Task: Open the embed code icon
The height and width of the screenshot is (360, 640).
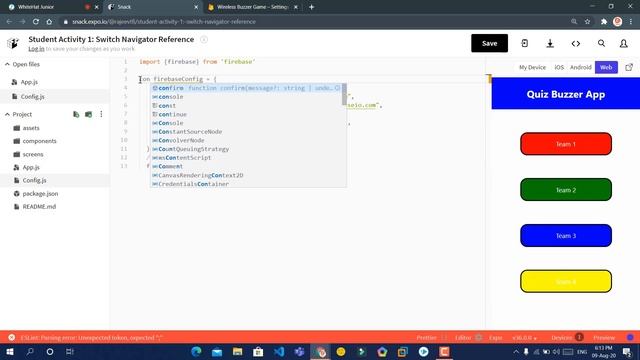Action: pyautogui.click(x=576, y=43)
